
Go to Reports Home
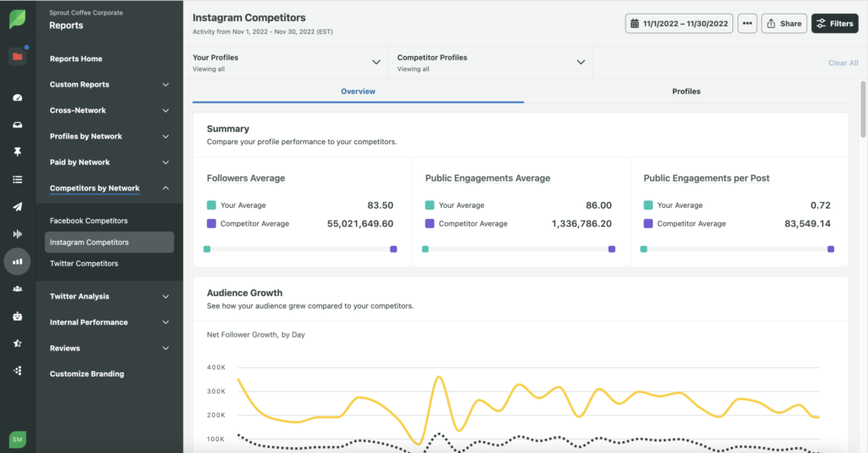click(75, 59)
